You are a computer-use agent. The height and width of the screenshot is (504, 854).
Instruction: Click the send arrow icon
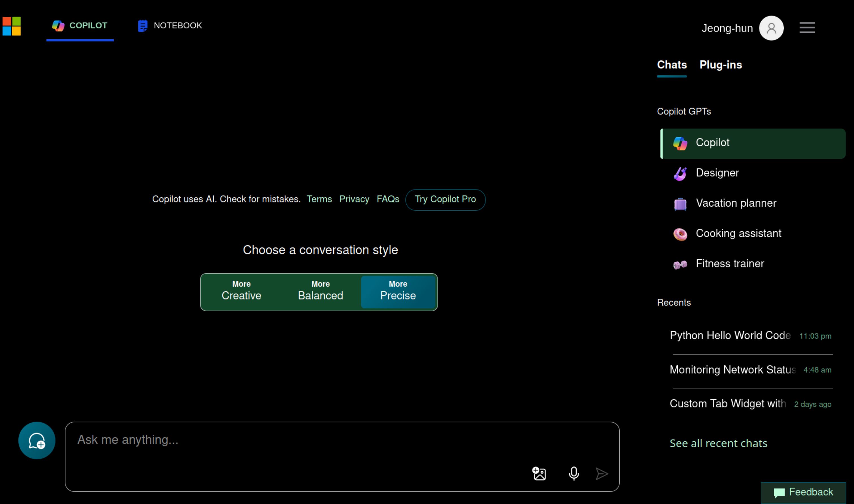tap(602, 474)
